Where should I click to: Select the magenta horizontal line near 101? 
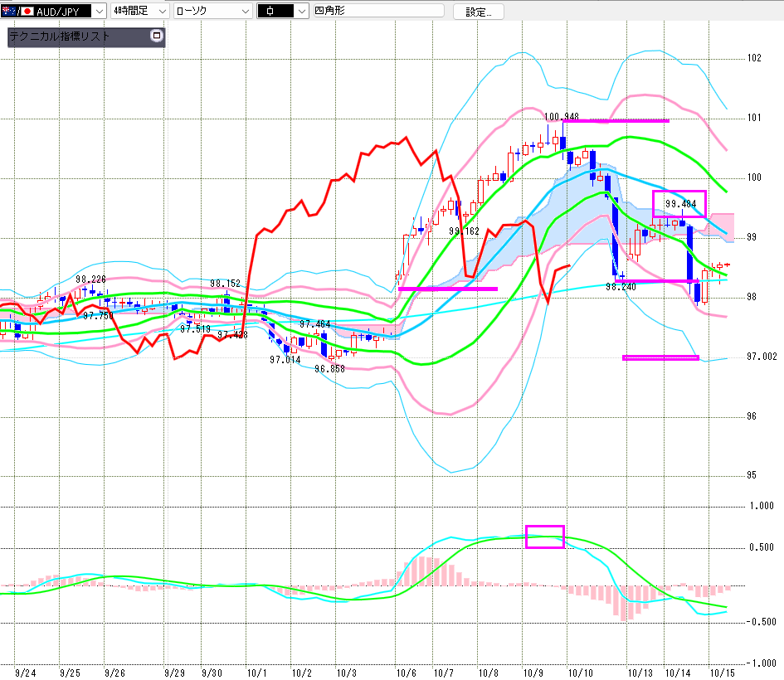click(616, 121)
